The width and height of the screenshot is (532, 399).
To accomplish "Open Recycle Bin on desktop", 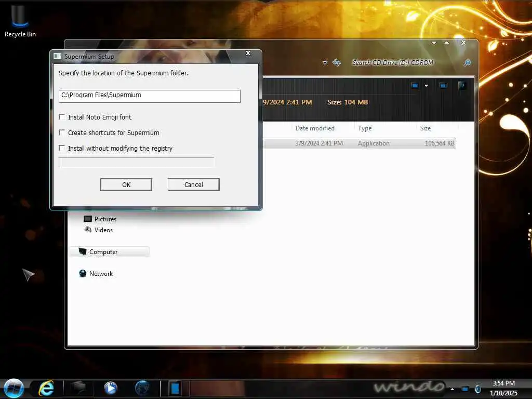I will [20, 20].
